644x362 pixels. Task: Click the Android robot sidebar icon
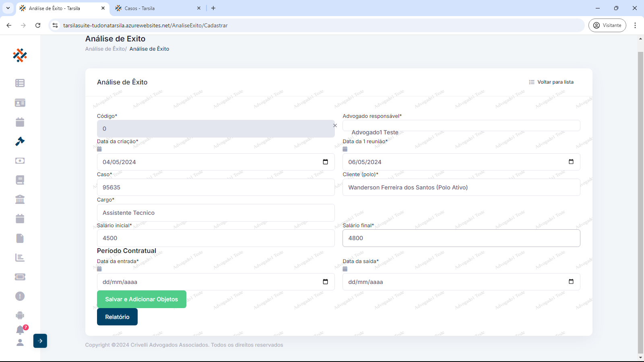click(20, 315)
